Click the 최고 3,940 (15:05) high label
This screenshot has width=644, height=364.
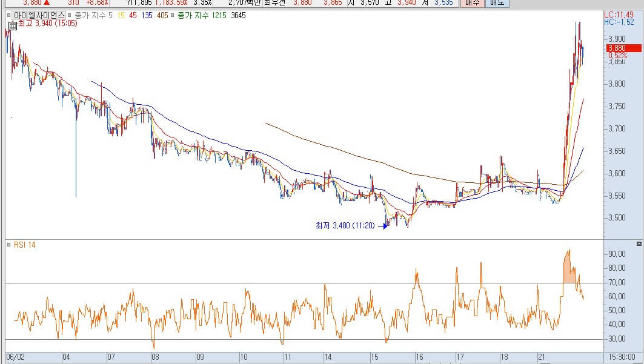click(47, 23)
